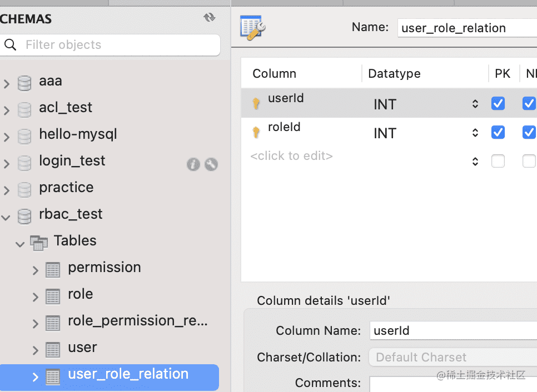
Task: Uncheck the PK checkbox for roleId
Action: [x=498, y=132]
